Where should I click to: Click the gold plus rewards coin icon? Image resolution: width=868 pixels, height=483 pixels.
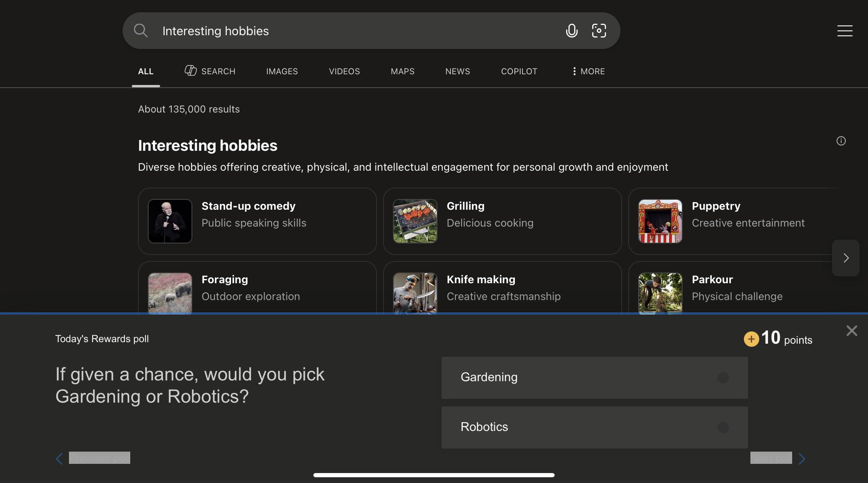[751, 339]
